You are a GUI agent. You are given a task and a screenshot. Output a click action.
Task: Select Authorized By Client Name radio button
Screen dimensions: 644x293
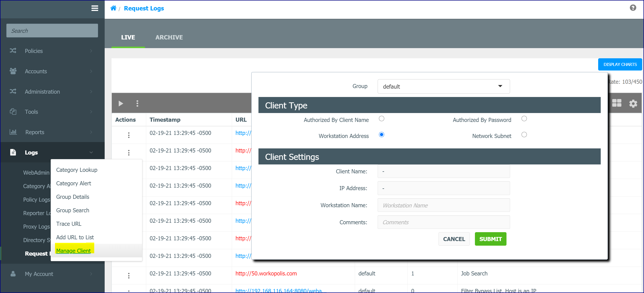click(x=381, y=119)
